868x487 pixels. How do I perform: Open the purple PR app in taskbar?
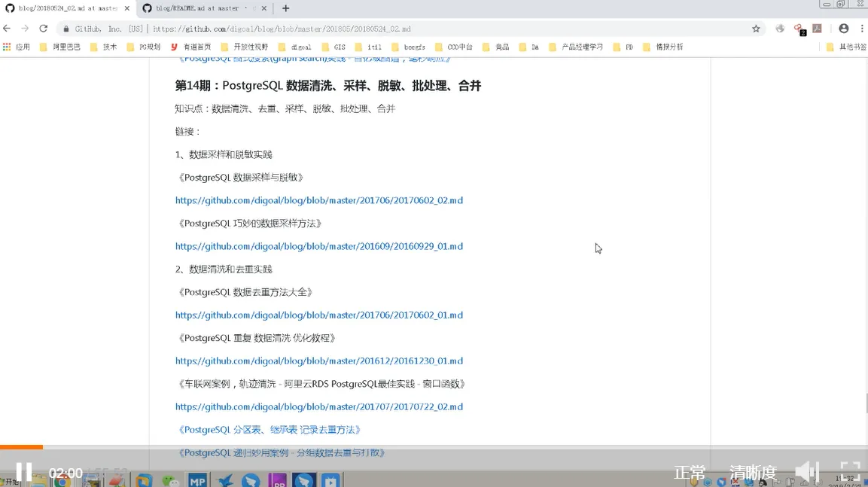(278, 480)
